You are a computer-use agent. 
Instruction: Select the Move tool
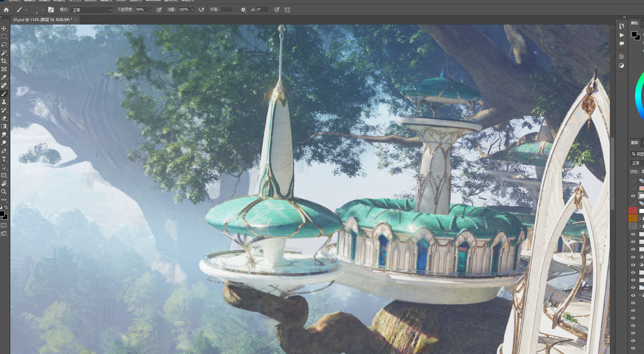pyautogui.click(x=4, y=29)
